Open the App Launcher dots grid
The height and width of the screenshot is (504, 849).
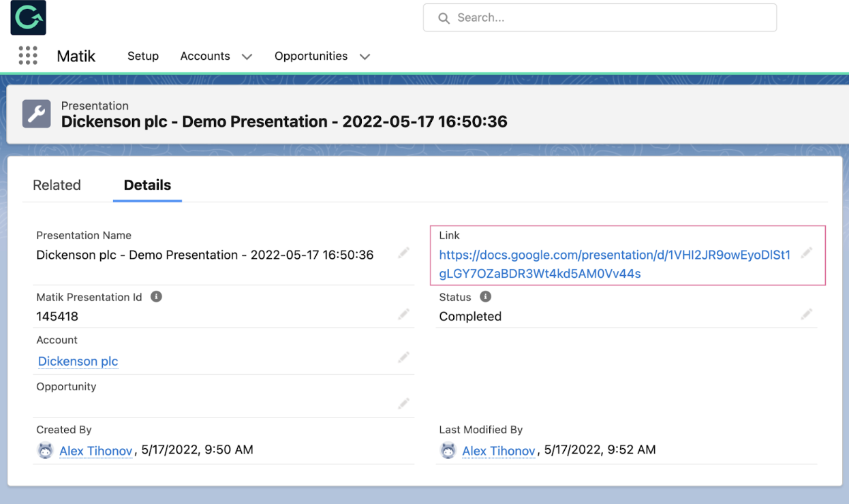pos(28,56)
